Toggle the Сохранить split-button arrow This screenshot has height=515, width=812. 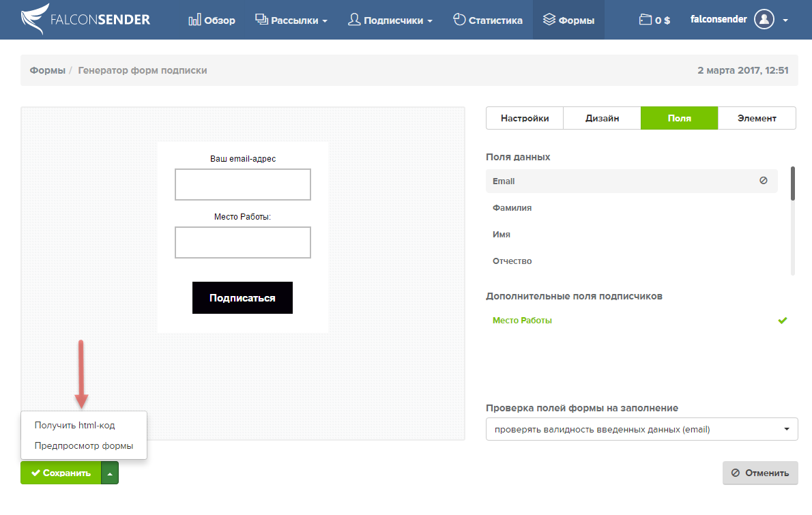point(110,473)
